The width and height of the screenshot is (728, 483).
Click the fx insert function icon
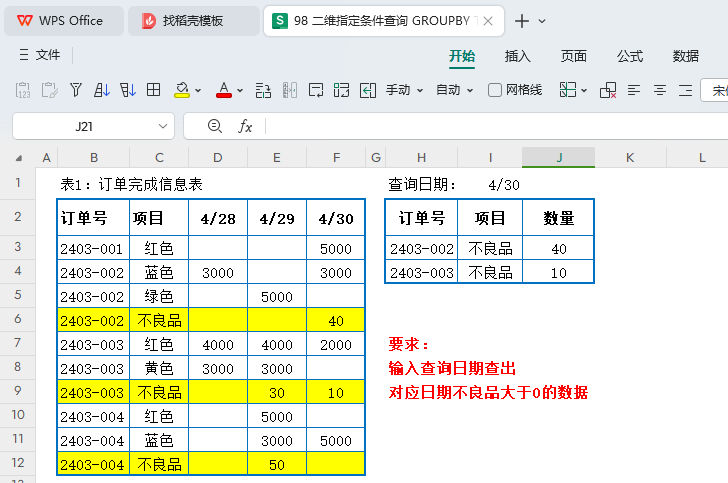pos(245,126)
